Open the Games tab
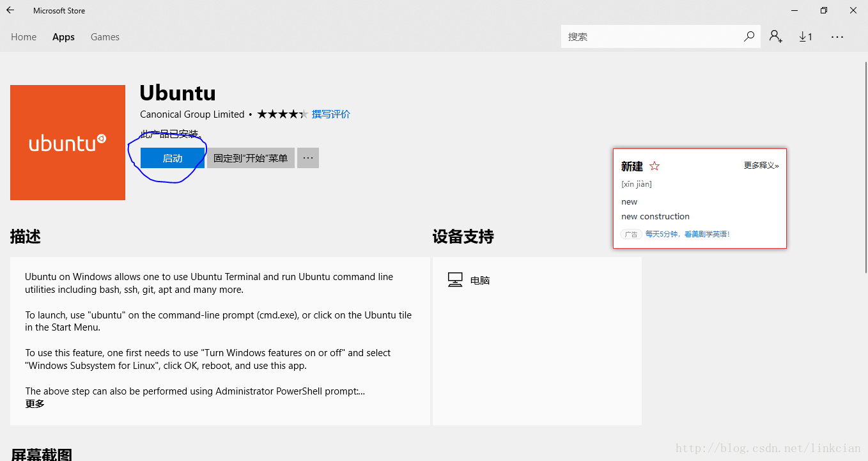Screen dimensions: 868x461 [x=105, y=37]
